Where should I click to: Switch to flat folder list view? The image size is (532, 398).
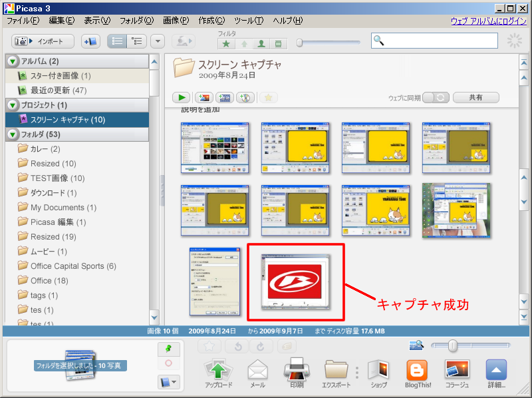(x=117, y=41)
